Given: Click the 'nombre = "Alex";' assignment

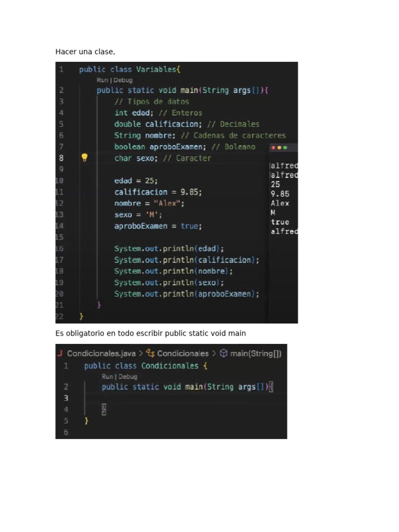Looking at the screenshot, I should pyautogui.click(x=149, y=203).
